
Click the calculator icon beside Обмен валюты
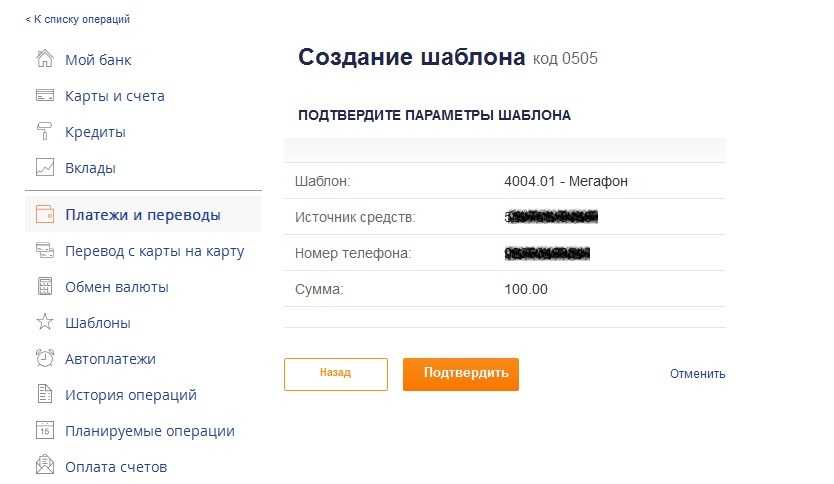click(x=44, y=287)
